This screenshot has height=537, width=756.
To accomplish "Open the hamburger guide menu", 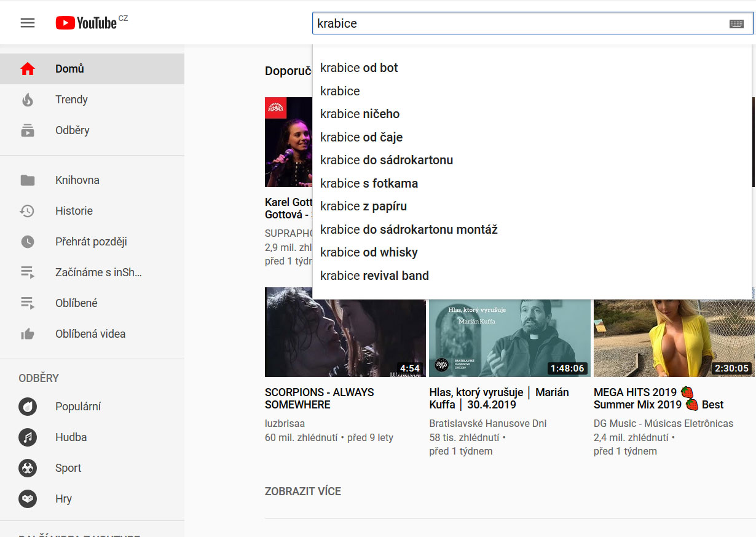I will [x=28, y=23].
